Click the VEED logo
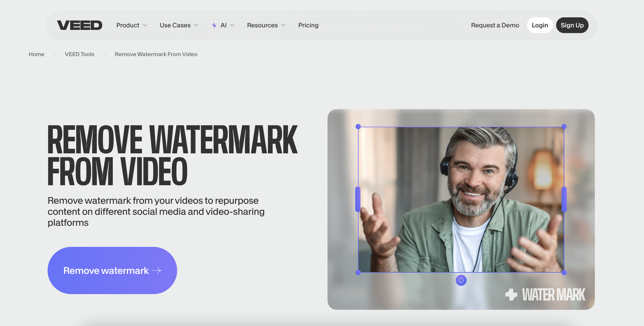Screen dimensions: 644x326 coord(79,25)
